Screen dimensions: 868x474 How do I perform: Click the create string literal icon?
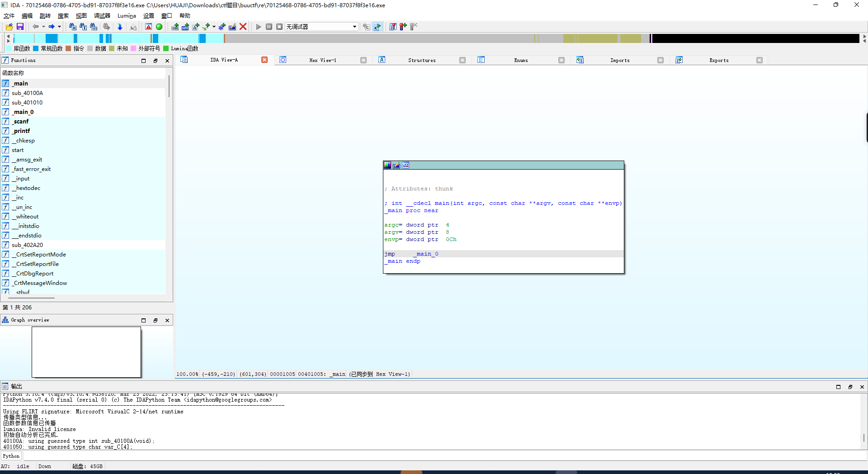[x=196, y=27]
